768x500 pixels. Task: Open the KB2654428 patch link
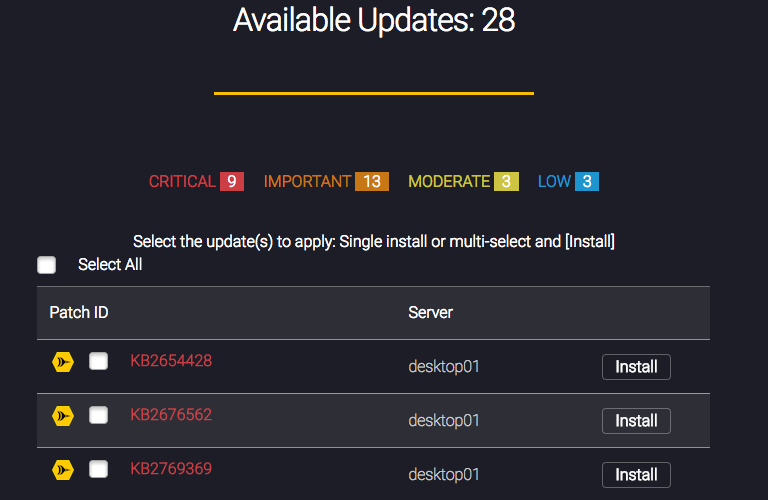point(171,361)
